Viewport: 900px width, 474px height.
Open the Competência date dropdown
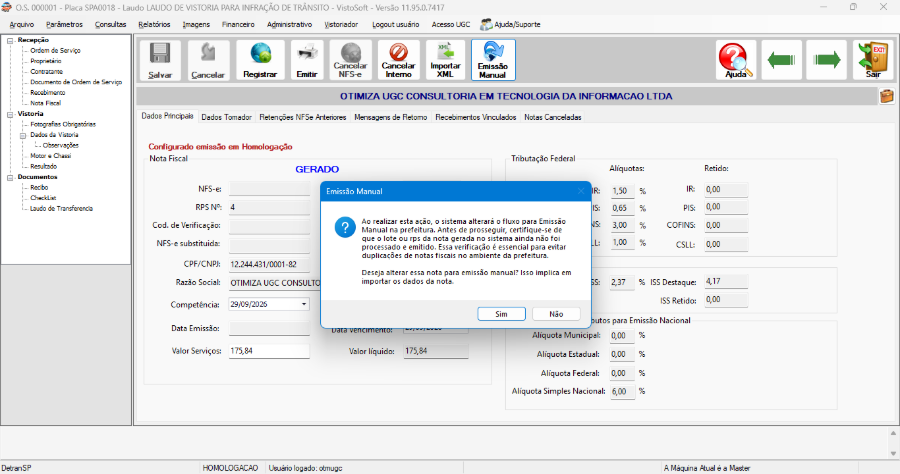[304, 304]
